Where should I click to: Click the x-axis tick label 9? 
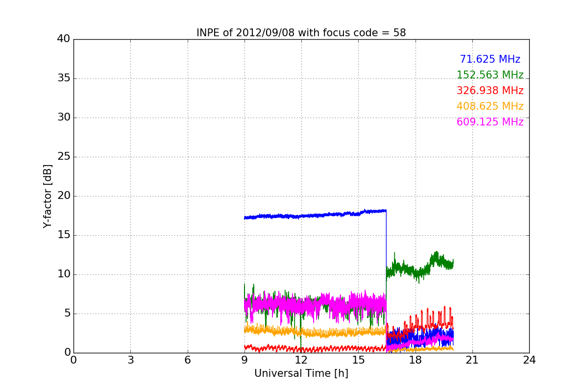point(245,360)
